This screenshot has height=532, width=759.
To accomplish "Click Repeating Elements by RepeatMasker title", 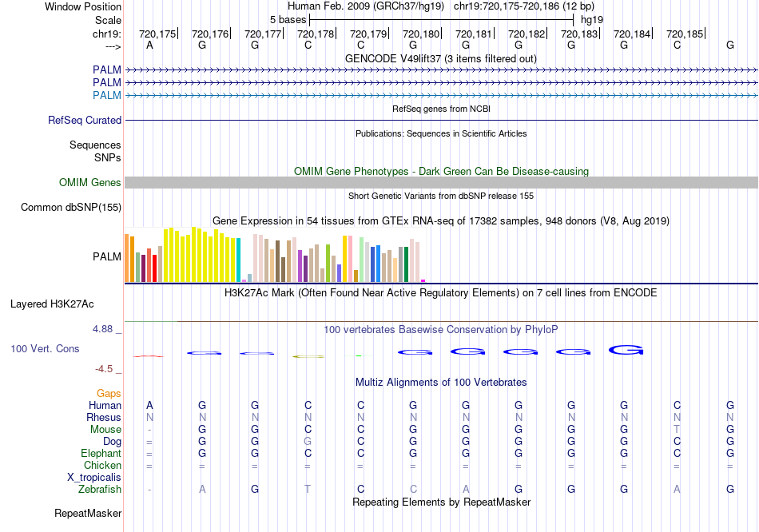I will click(x=441, y=502).
